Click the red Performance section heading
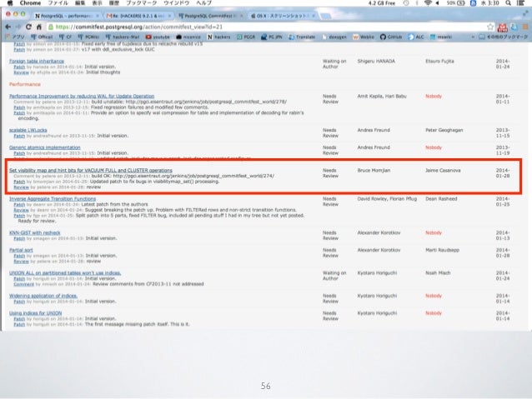Screen dimensions: 532x399 pyautogui.click(x=25, y=84)
